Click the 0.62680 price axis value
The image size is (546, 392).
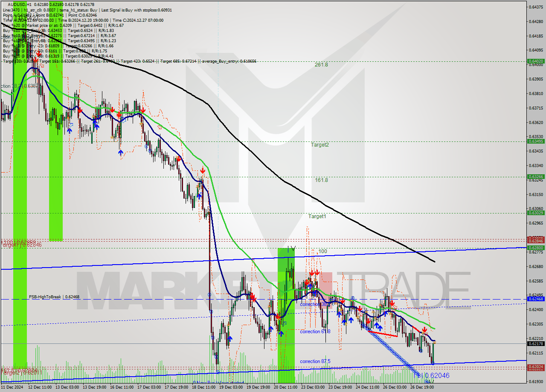pos(537,266)
